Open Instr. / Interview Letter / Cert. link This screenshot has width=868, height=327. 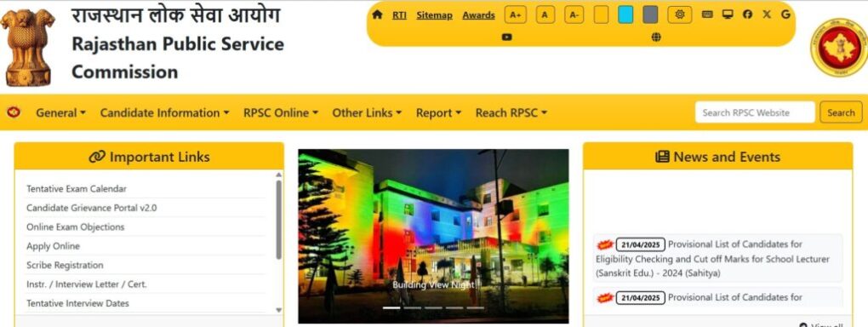click(86, 284)
